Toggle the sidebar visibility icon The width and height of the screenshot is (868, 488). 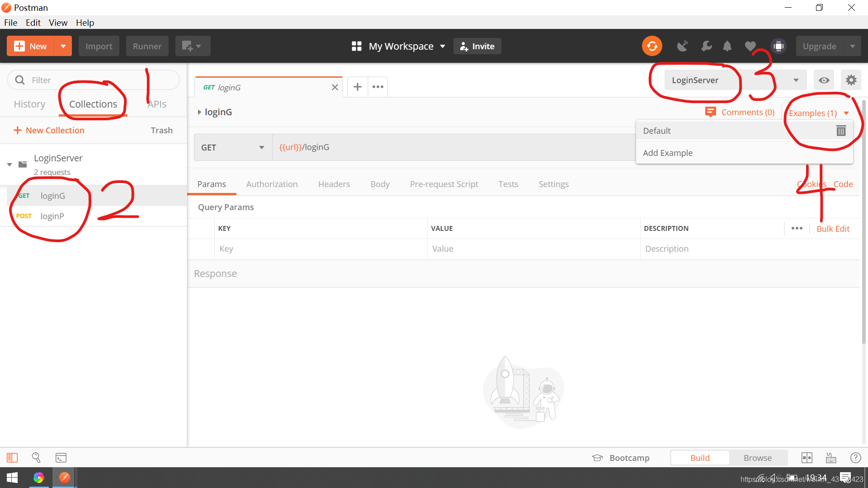pyautogui.click(x=12, y=458)
